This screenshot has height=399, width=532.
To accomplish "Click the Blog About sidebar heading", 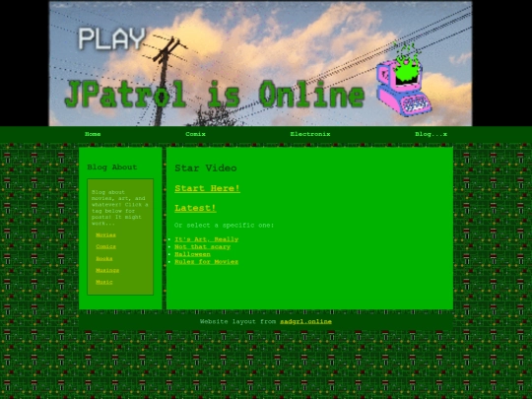I will click(x=112, y=167).
